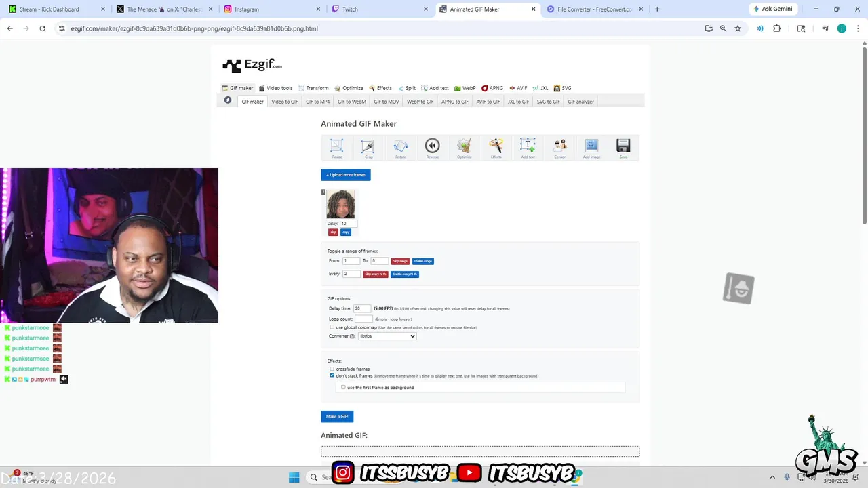Enable crossfade frames checkbox
Viewport: 868px width, 488px height.
332,369
